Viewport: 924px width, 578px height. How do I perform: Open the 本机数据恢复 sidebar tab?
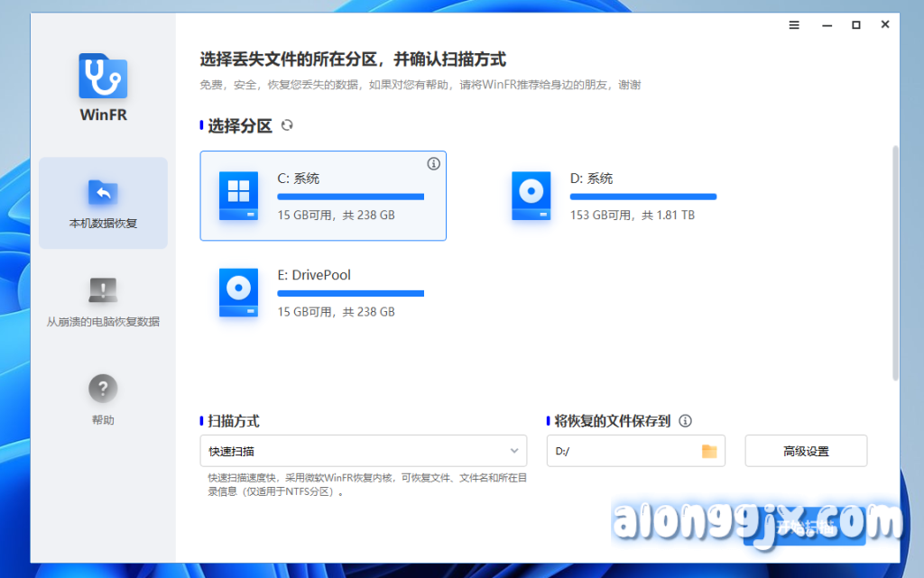(103, 203)
